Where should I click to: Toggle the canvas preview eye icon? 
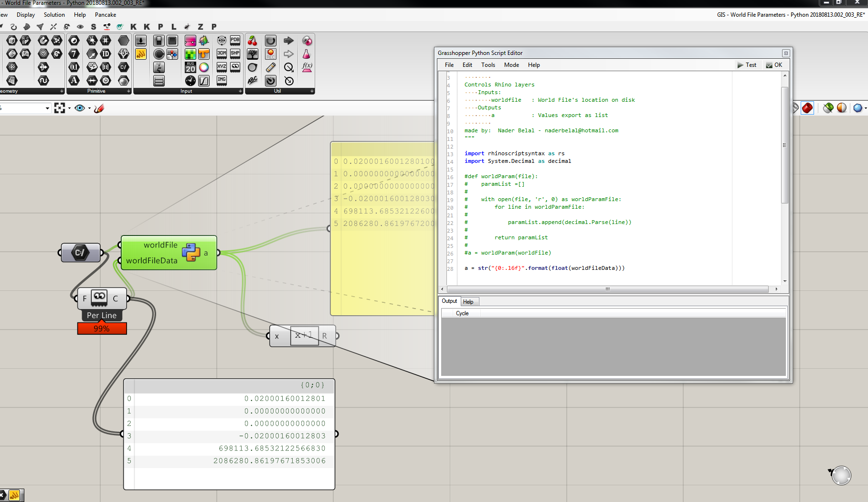tap(80, 108)
